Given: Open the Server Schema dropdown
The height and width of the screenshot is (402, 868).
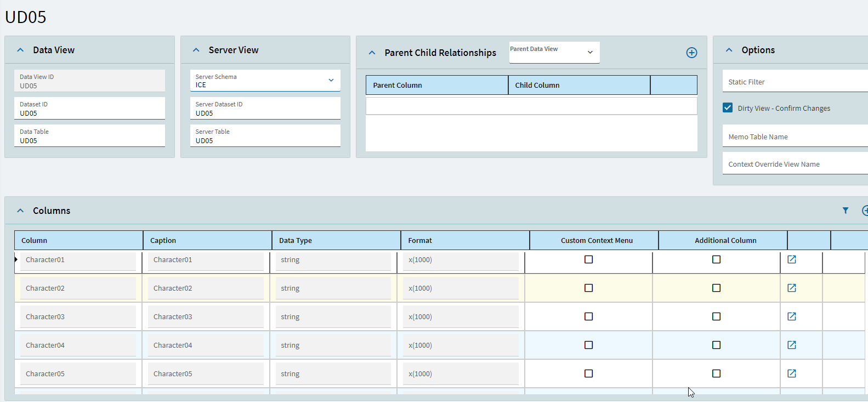Looking at the screenshot, I should pyautogui.click(x=331, y=81).
